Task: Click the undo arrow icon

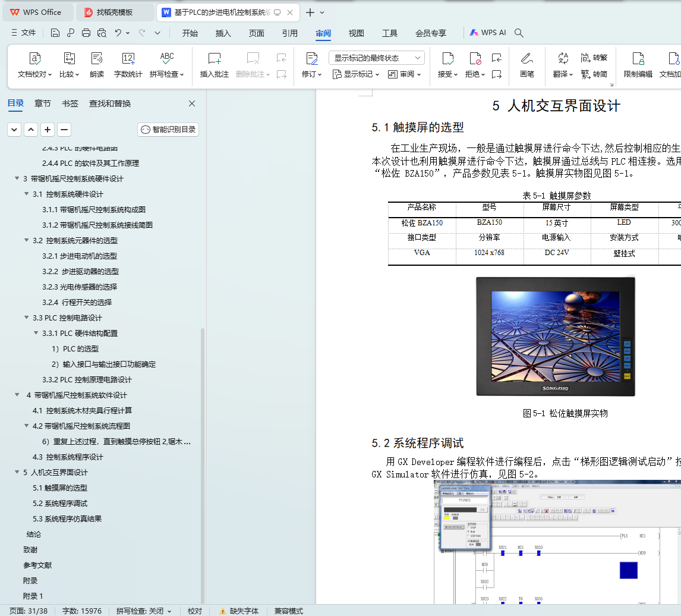Action: tap(118, 33)
